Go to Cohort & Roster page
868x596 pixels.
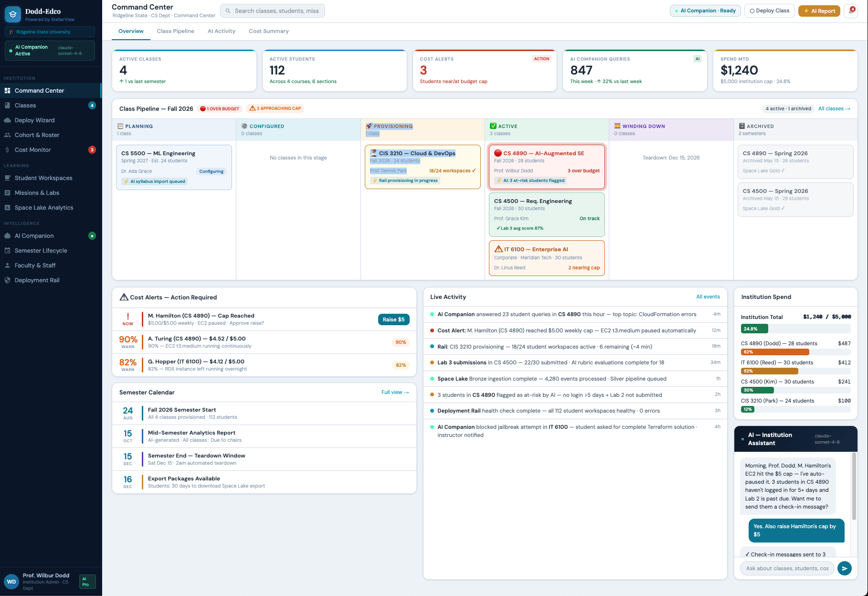(x=37, y=135)
